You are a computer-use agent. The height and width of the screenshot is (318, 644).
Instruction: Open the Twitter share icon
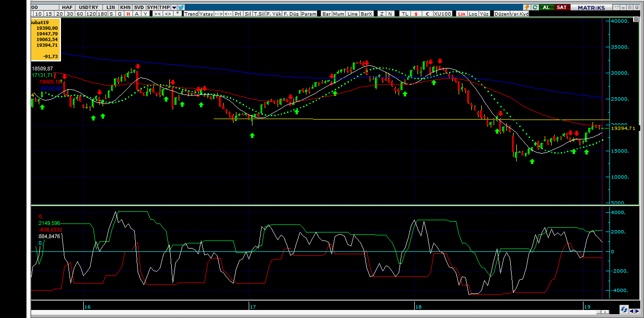pos(181,8)
